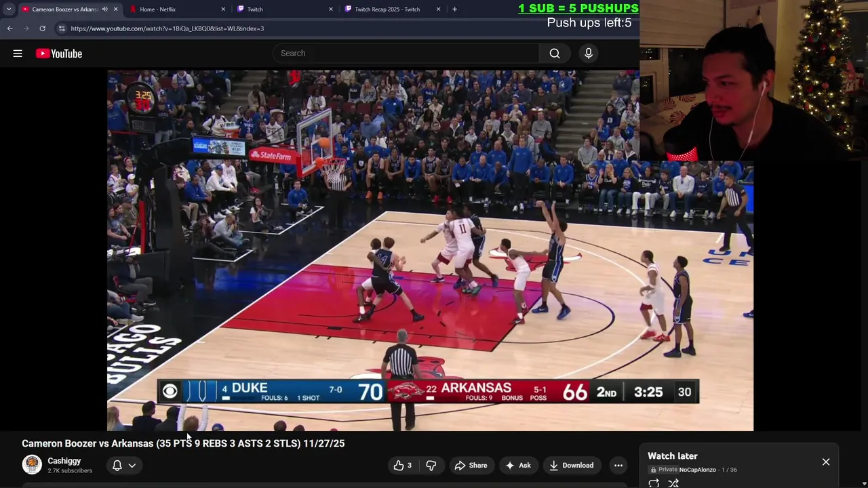Click NoCapAlonzo playlist owner name
This screenshot has height=488, width=868.
[x=697, y=470]
